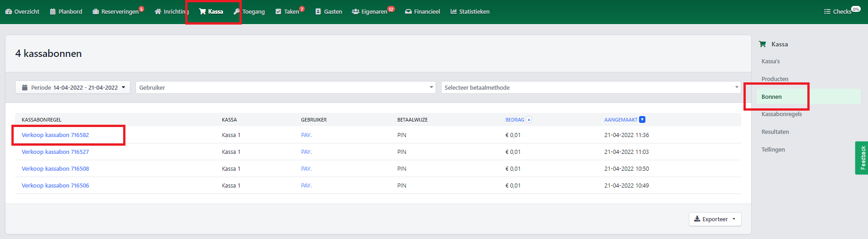Click the Eigenaren people icon

pyautogui.click(x=355, y=11)
